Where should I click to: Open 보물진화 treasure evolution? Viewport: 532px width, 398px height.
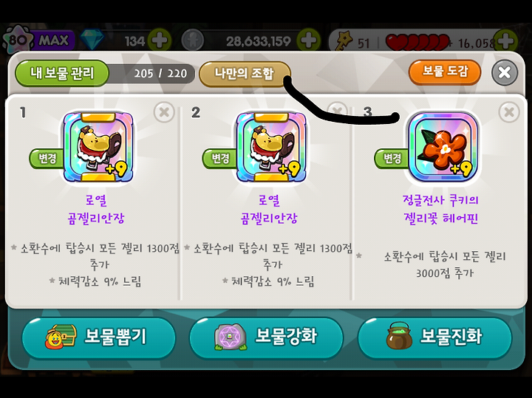434,337
